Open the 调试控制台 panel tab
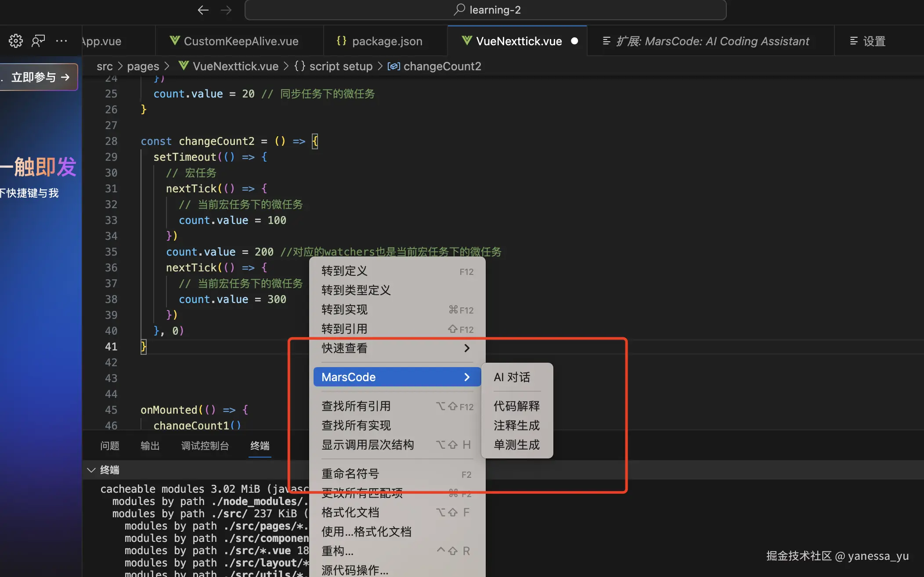 [x=205, y=446]
